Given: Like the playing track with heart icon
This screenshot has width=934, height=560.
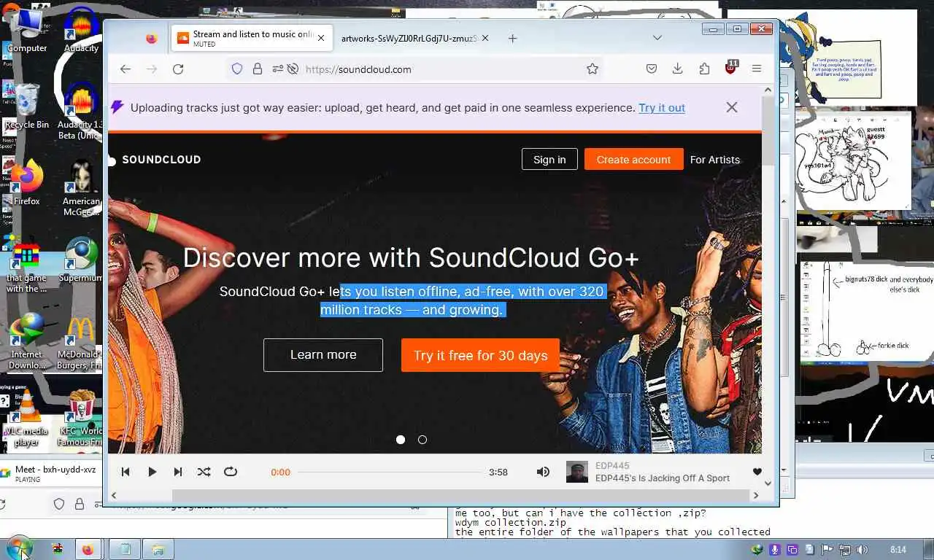Looking at the screenshot, I should click(757, 472).
